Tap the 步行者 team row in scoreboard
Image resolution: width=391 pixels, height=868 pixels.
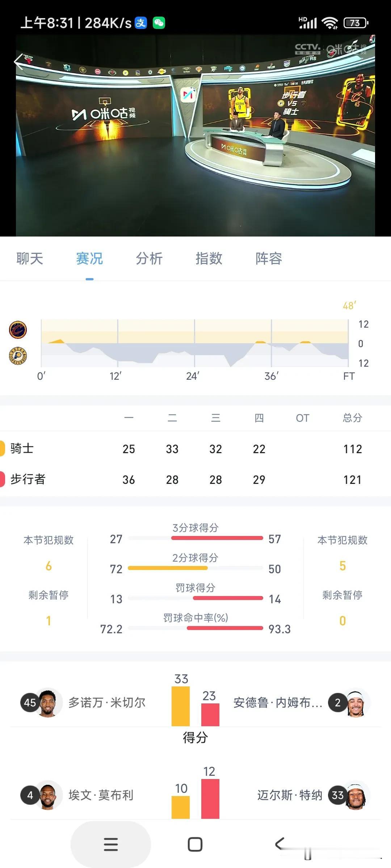coord(195,480)
